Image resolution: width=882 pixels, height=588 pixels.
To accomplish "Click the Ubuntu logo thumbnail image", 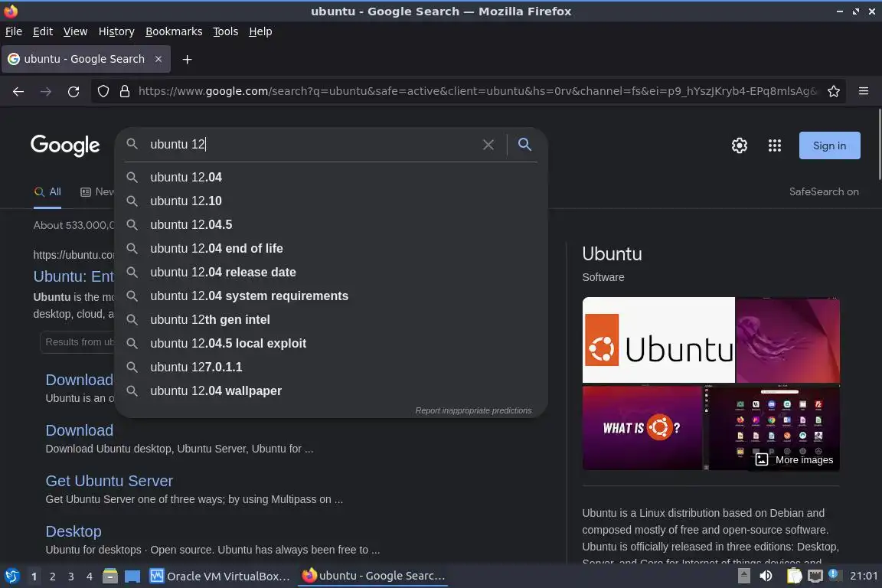I will coord(658,340).
